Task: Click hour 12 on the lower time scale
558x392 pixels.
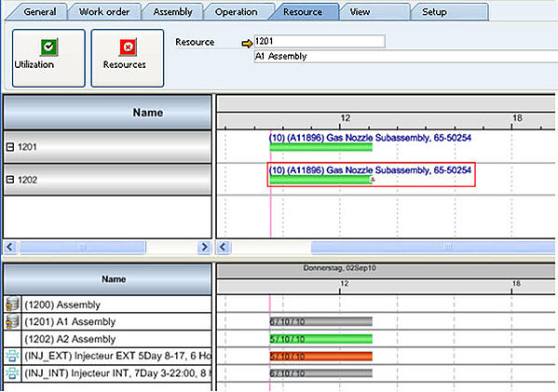Action: 344,283
